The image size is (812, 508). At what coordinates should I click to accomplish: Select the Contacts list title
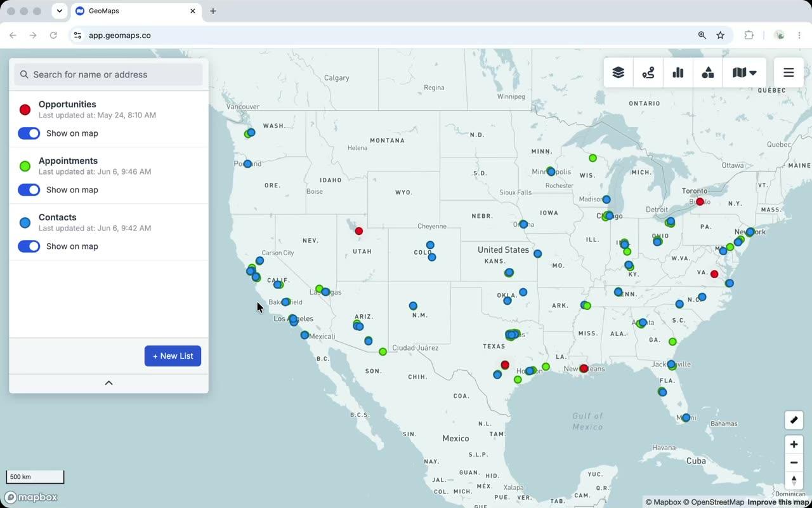coord(57,217)
